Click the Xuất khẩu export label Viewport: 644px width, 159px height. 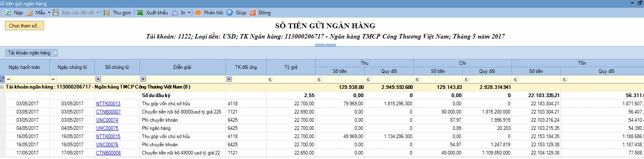point(157,13)
